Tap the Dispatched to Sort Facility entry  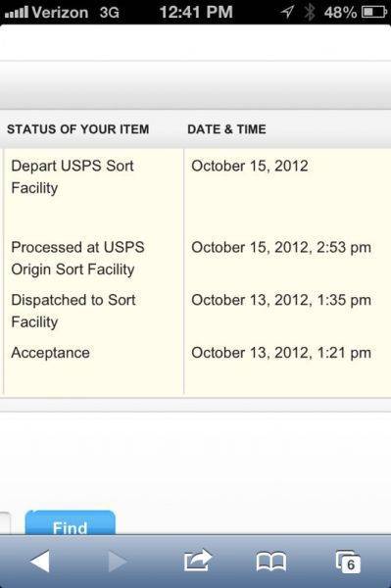click(73, 311)
